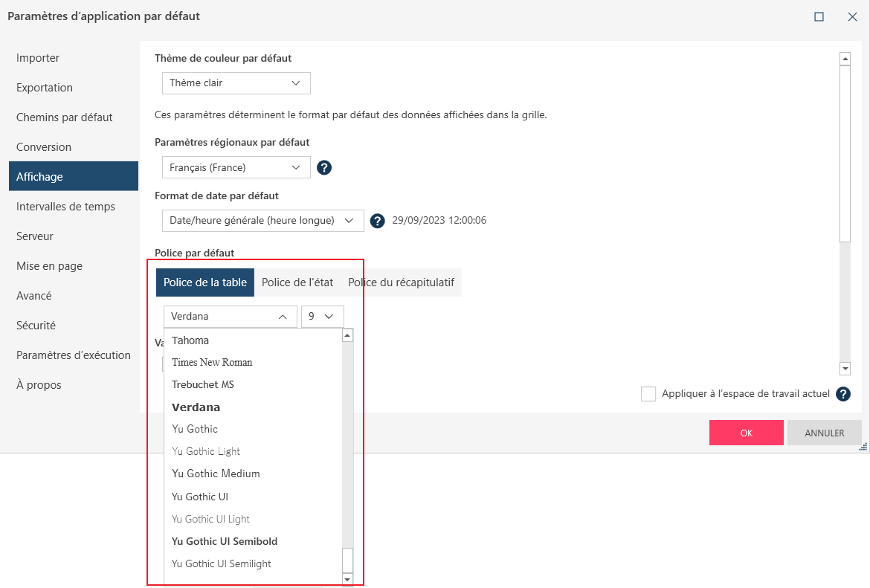Click help icon beside date format dropdown
This screenshot has height=588, width=870.
(378, 221)
